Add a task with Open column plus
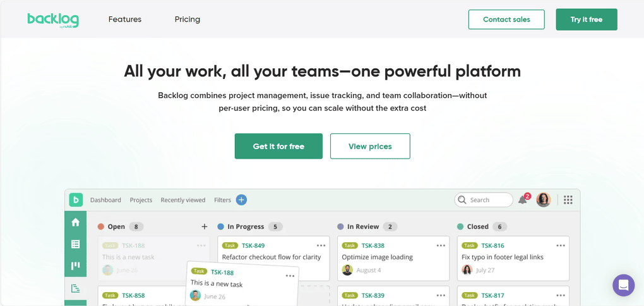 coord(204,226)
